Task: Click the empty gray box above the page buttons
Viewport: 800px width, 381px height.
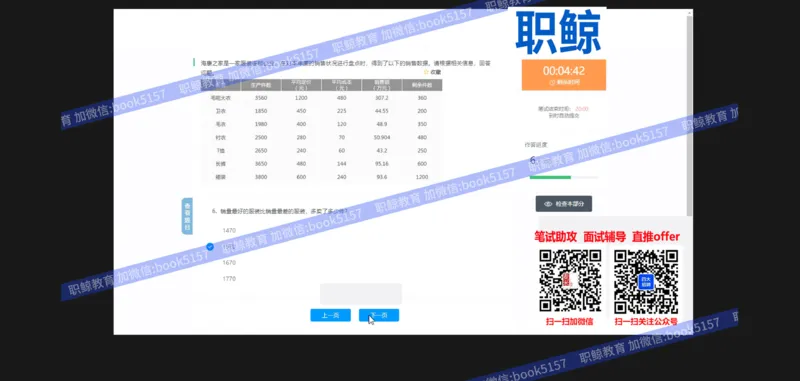Action: tap(361, 294)
